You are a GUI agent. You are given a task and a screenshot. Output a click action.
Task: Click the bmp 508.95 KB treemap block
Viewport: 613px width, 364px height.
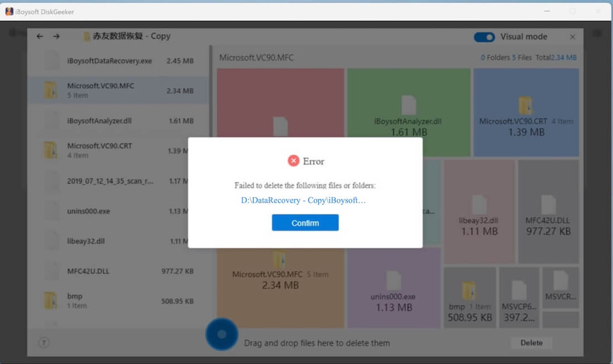470,297
